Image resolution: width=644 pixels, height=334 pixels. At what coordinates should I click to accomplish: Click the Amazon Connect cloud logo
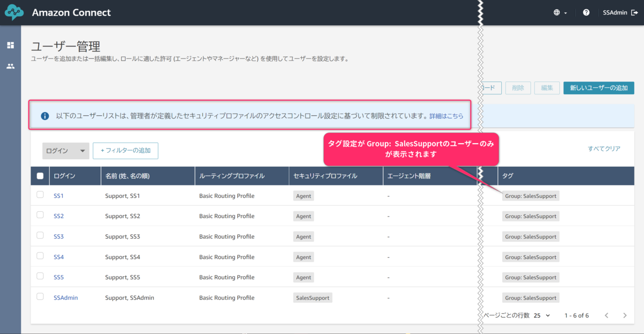click(x=14, y=12)
